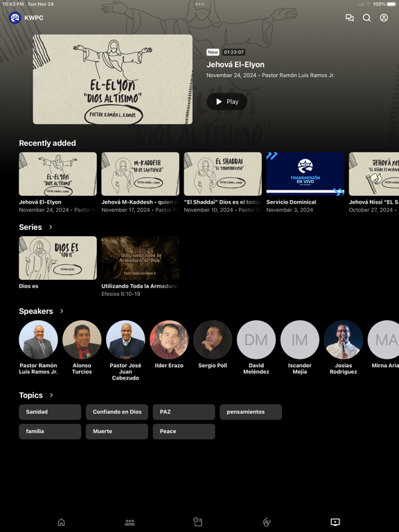This screenshot has height=532, width=399.
Task: Open the Giving tab icon
Action: (x=267, y=522)
